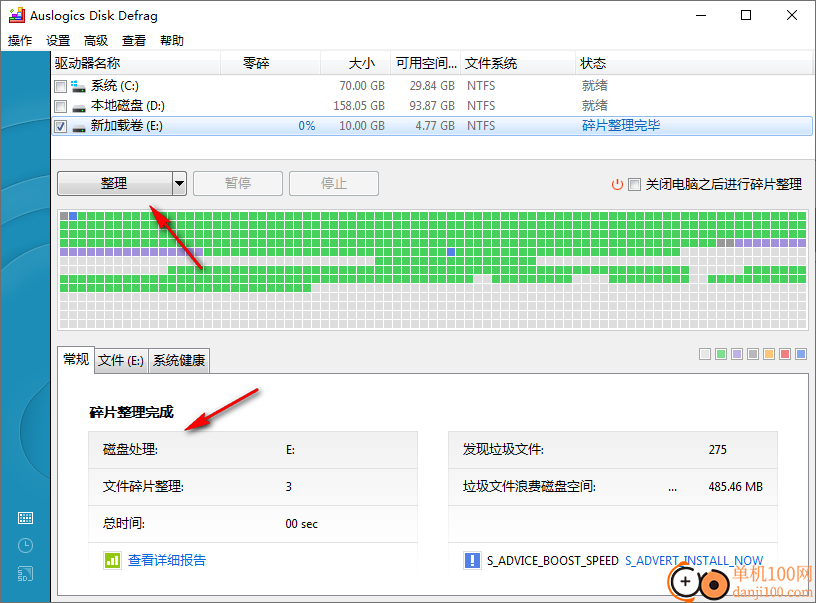Enable 关闭电脑之后进行碎片整理 checkbox
Viewport: 816px width, 603px height.
(x=634, y=184)
